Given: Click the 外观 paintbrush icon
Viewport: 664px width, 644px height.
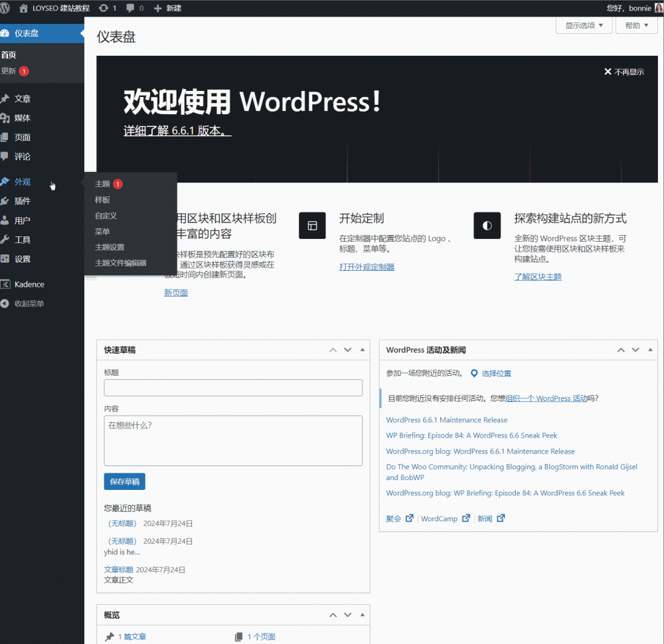Looking at the screenshot, I should pyautogui.click(x=5, y=182).
